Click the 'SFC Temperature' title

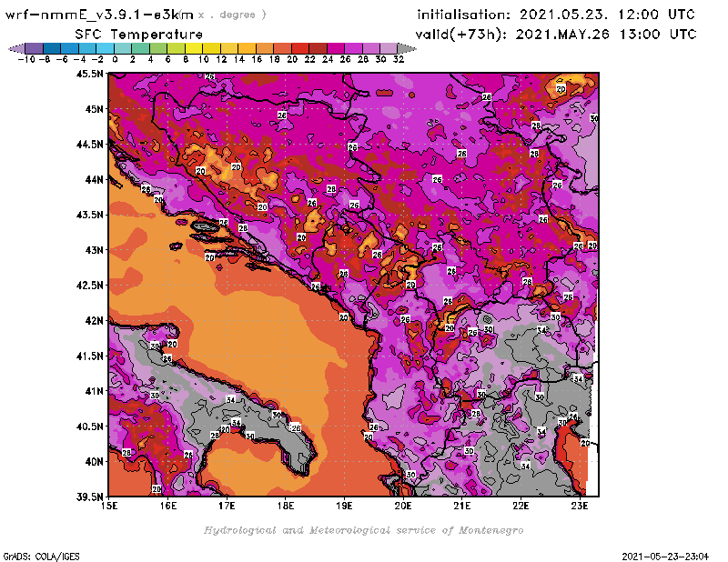point(139,35)
